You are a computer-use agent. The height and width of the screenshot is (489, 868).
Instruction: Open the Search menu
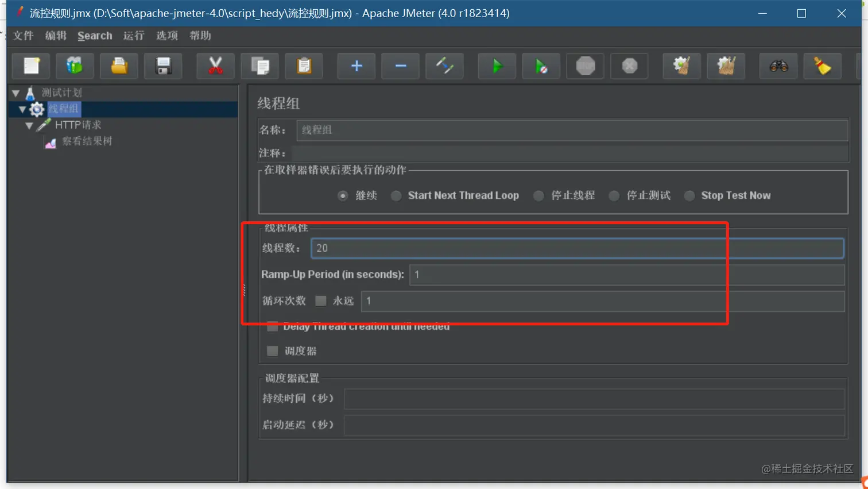95,36
